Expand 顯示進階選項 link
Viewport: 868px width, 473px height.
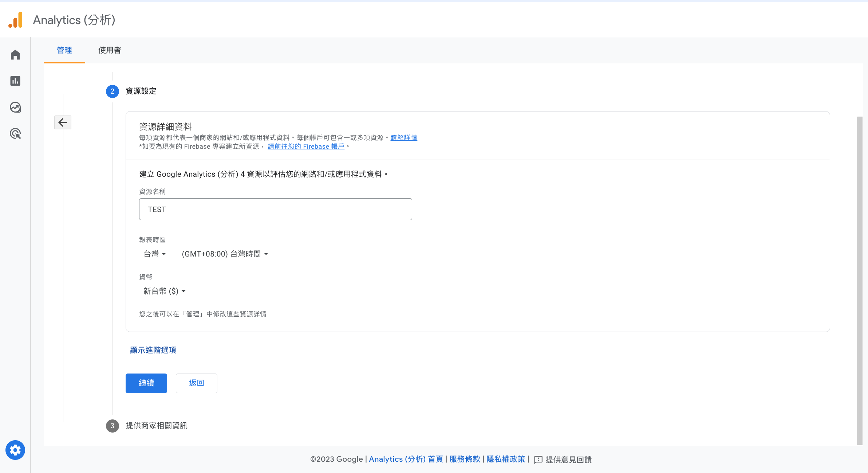[153, 350]
